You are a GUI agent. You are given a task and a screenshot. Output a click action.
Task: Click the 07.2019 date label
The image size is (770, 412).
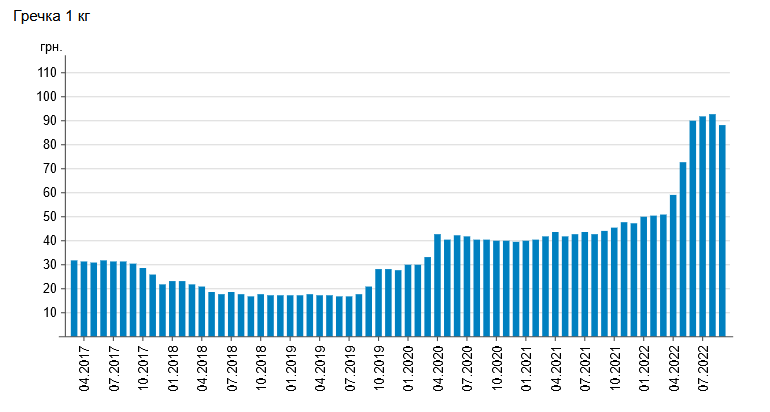click(350, 368)
